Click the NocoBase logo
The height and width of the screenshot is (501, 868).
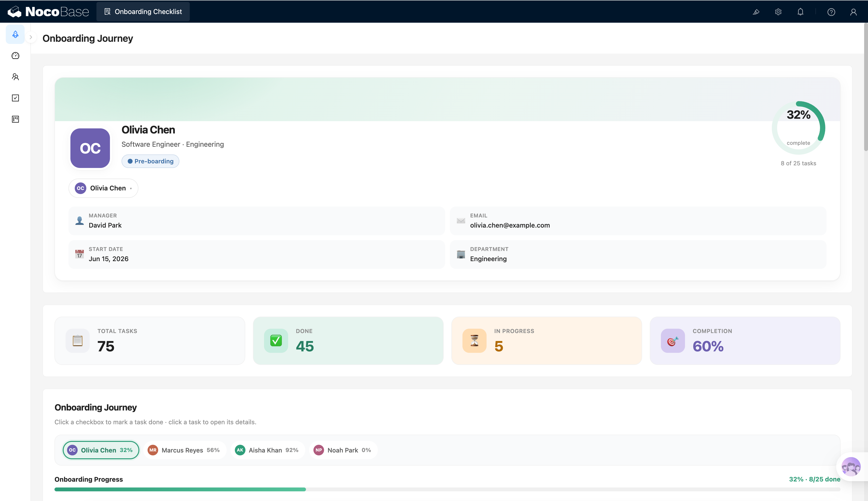click(x=48, y=12)
